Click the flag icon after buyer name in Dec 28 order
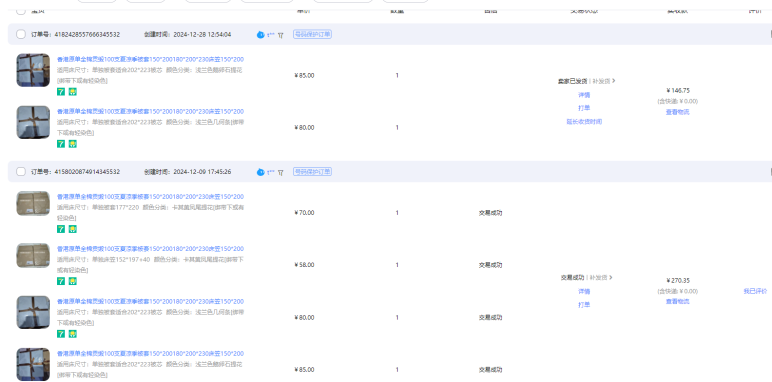 [x=281, y=35]
